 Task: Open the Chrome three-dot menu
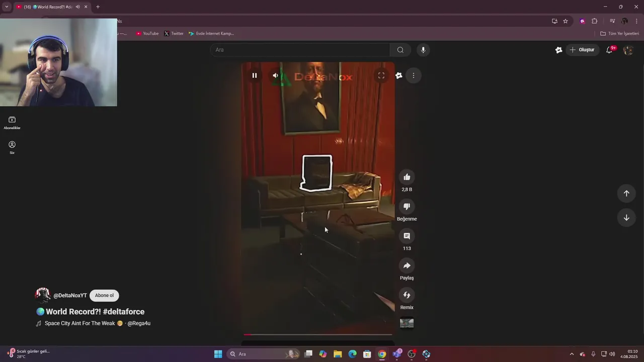coord(637,21)
